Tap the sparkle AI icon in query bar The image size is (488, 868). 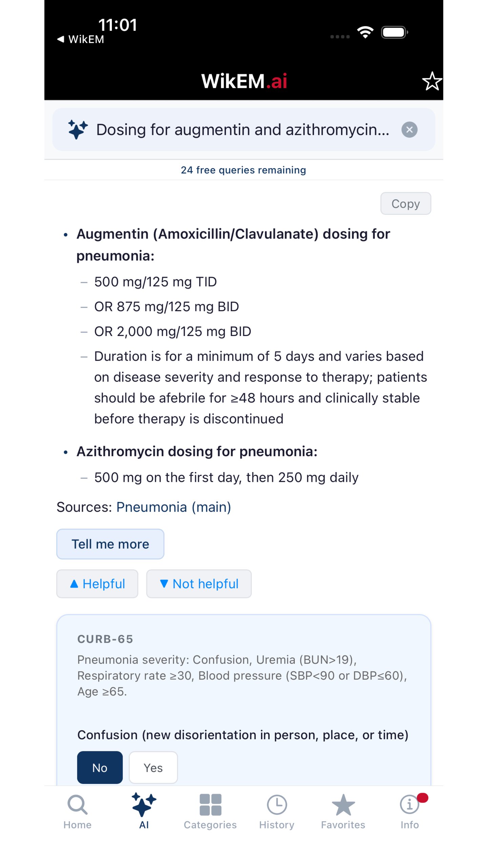pos(78,130)
